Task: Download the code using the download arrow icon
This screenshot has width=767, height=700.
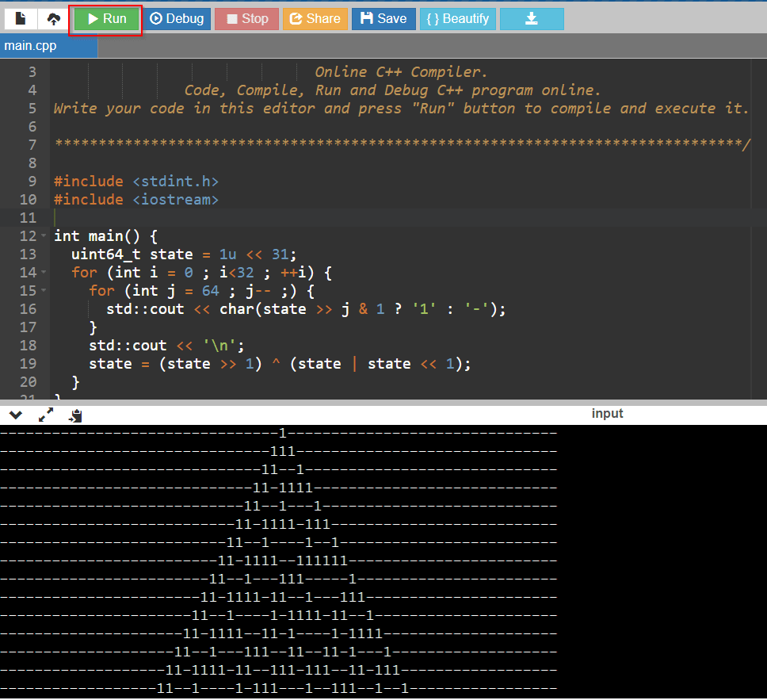Action: tap(532, 19)
